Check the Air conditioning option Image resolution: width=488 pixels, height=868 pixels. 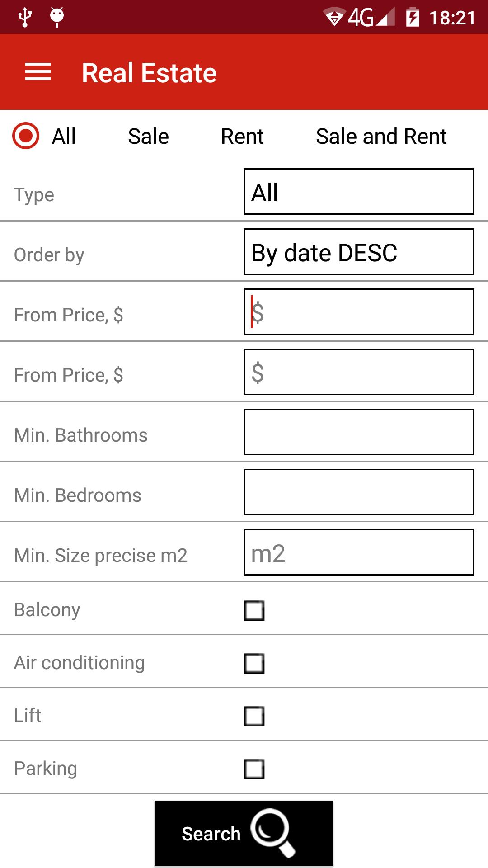coord(254,663)
